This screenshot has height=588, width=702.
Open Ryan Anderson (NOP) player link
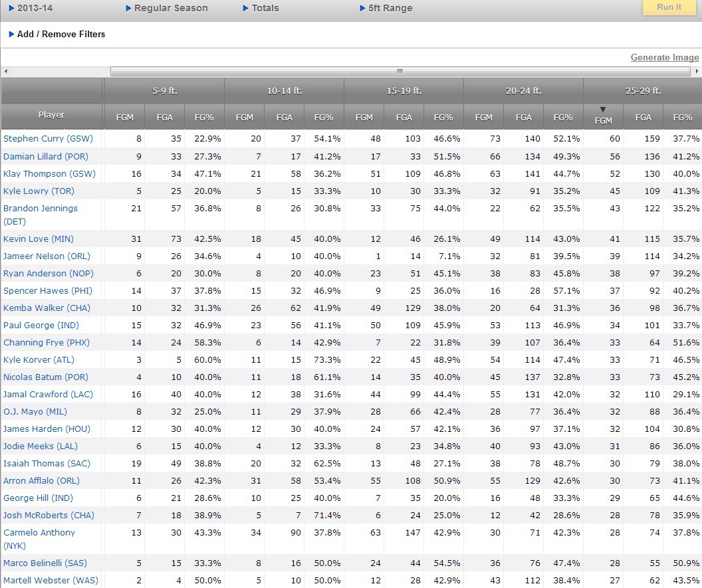[49, 274]
